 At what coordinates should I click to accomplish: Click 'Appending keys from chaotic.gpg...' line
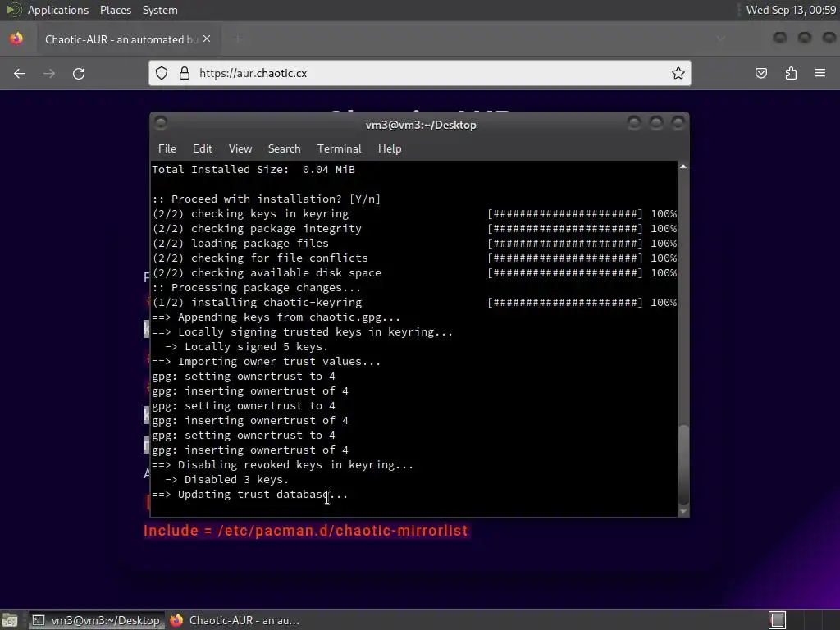[x=276, y=317]
